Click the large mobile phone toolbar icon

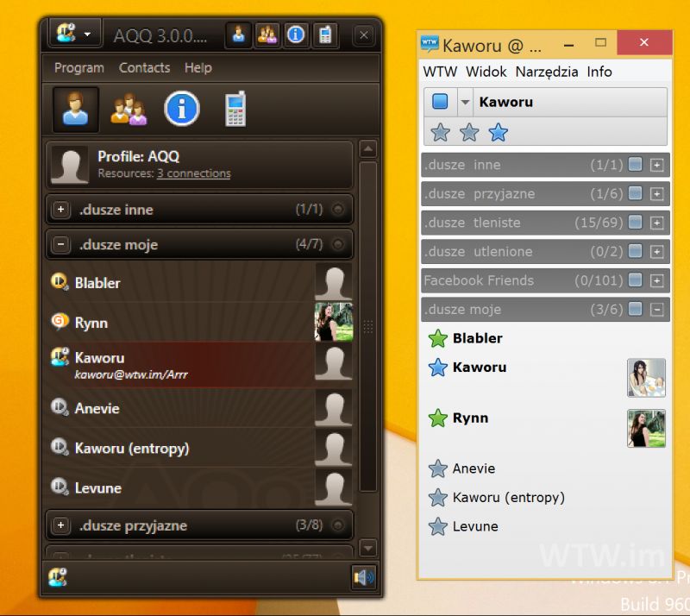pyautogui.click(x=235, y=110)
